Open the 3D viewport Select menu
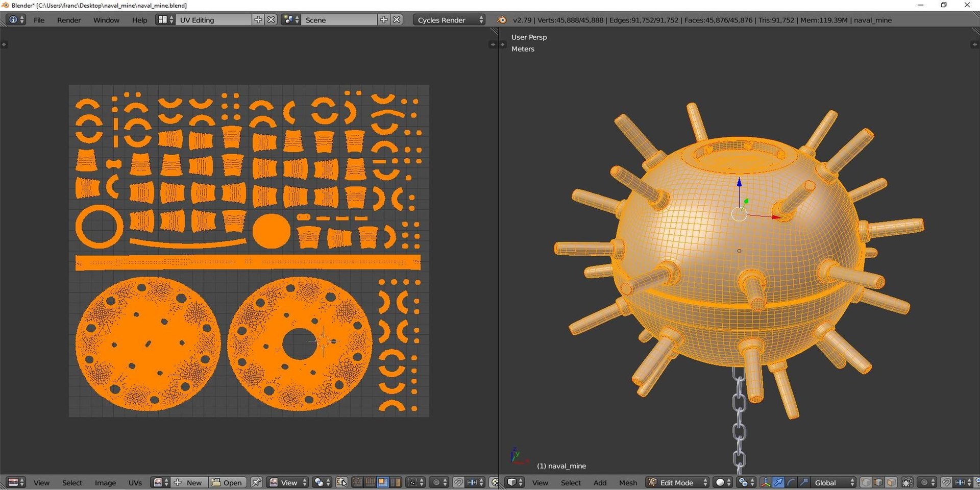The image size is (980, 490). pyautogui.click(x=571, y=483)
